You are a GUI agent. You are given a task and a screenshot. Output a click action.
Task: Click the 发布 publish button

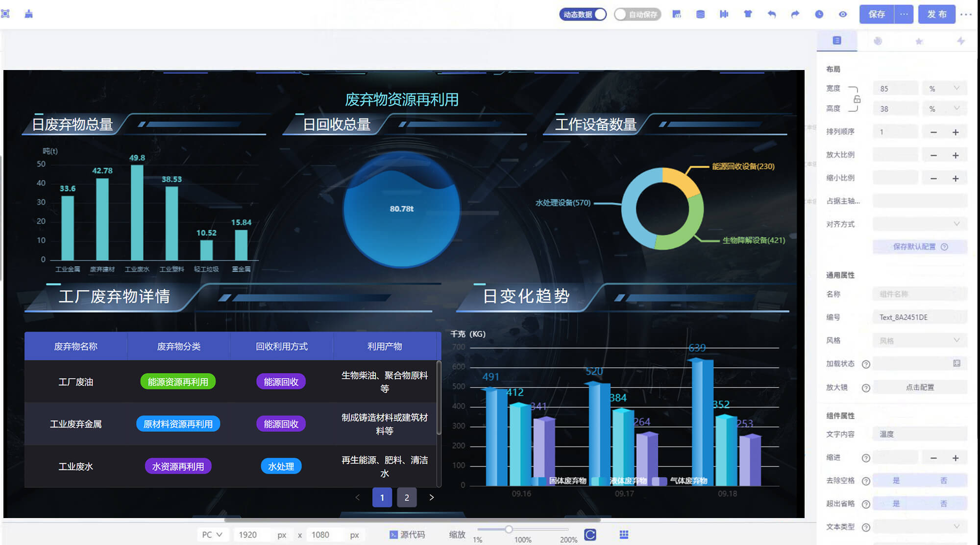(936, 14)
